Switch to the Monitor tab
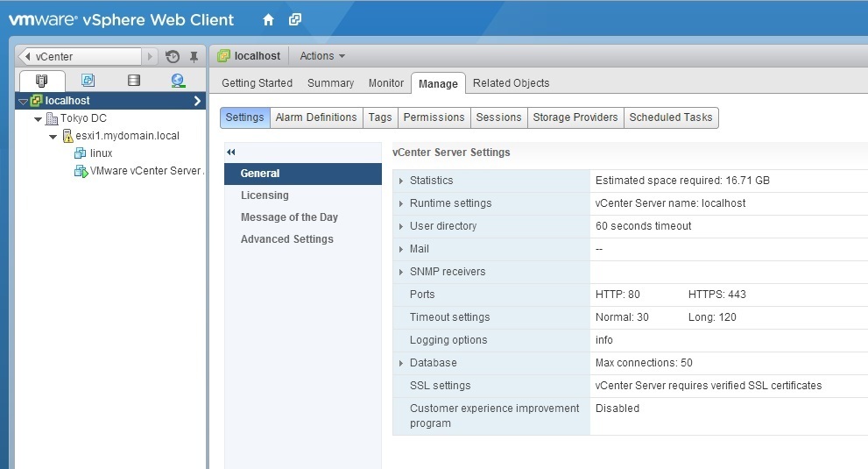Viewport: 868px width, 469px height. click(385, 83)
